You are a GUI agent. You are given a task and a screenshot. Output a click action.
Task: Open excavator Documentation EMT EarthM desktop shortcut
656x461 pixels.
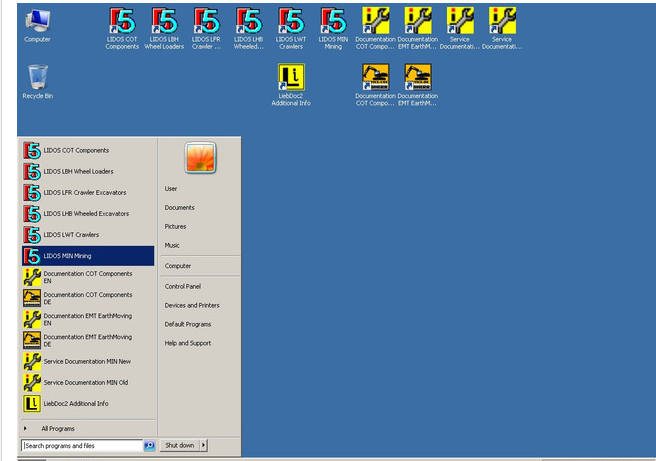coord(418,85)
